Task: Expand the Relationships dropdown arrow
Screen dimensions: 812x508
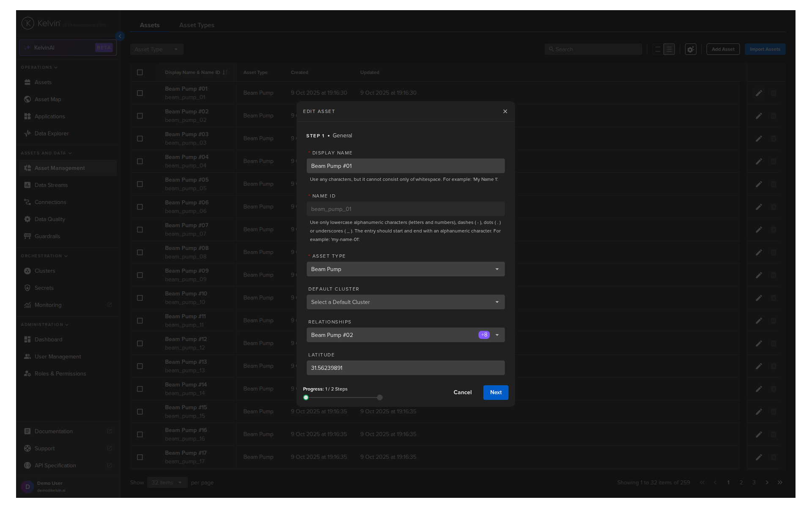Action: (497, 335)
